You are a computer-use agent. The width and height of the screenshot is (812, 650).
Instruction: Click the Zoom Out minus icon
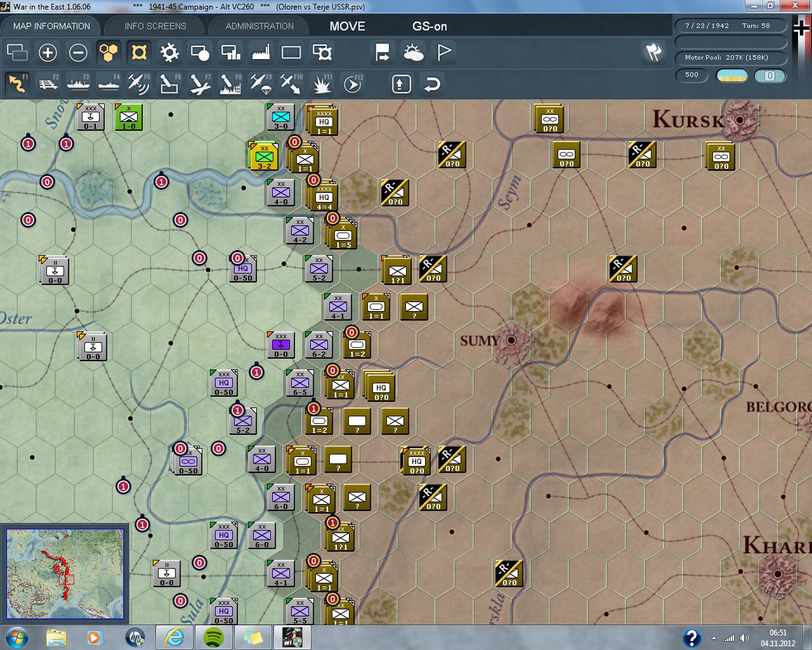click(78, 53)
